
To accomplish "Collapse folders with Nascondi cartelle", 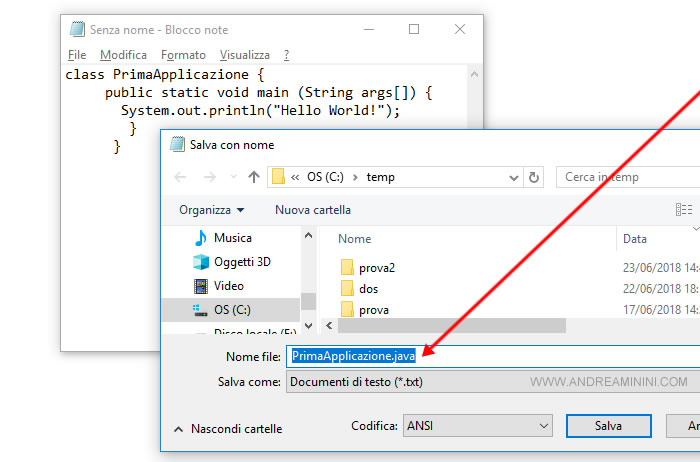I will pyautogui.click(x=228, y=429).
